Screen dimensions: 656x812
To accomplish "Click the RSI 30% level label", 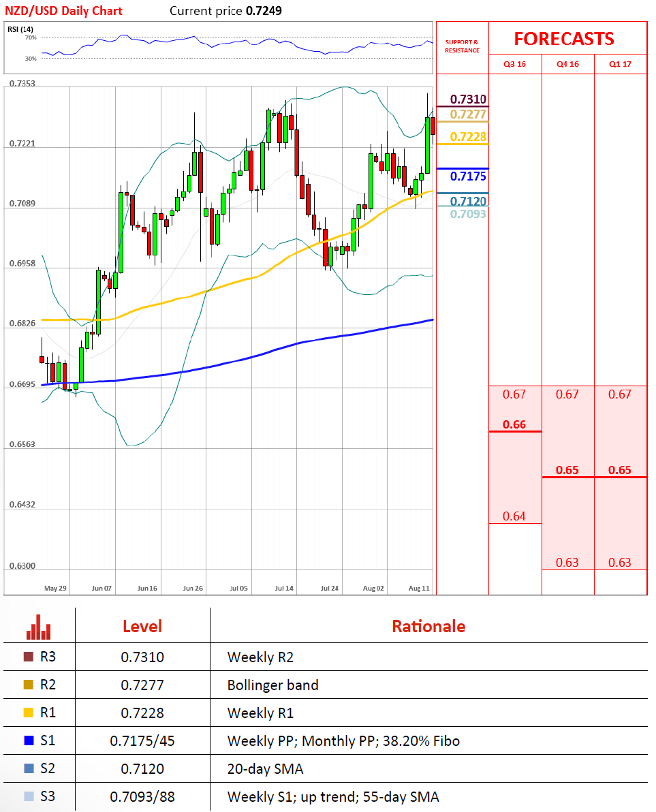I will pos(31,59).
